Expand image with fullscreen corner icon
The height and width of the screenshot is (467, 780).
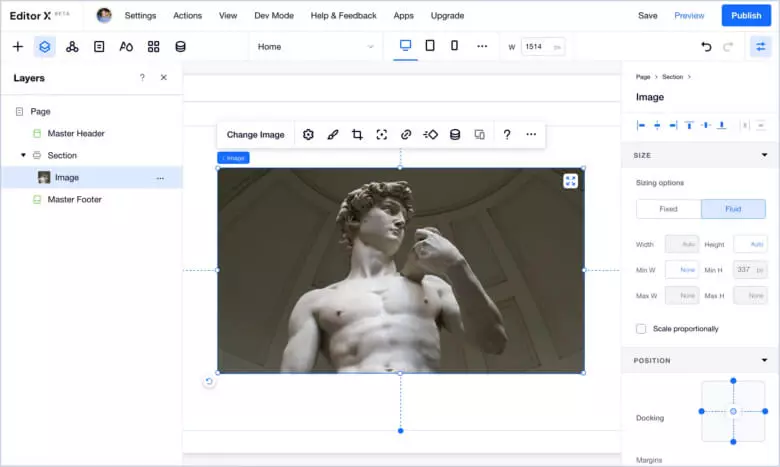point(570,181)
